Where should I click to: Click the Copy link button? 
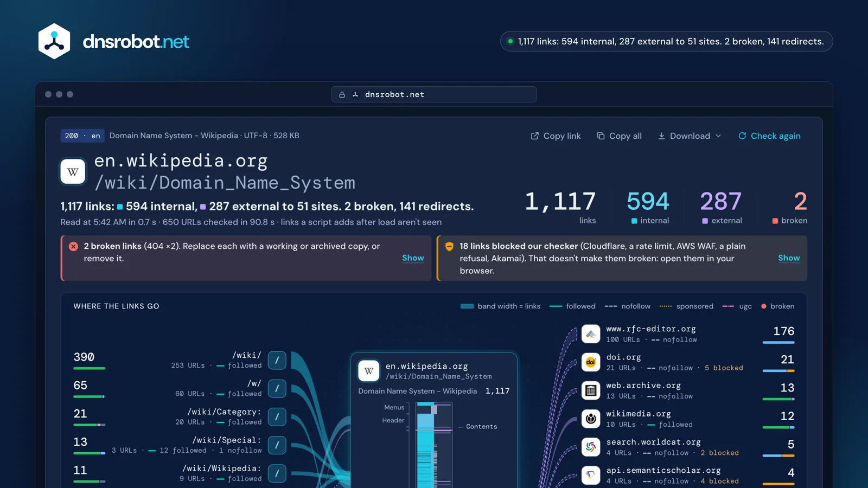(x=556, y=136)
